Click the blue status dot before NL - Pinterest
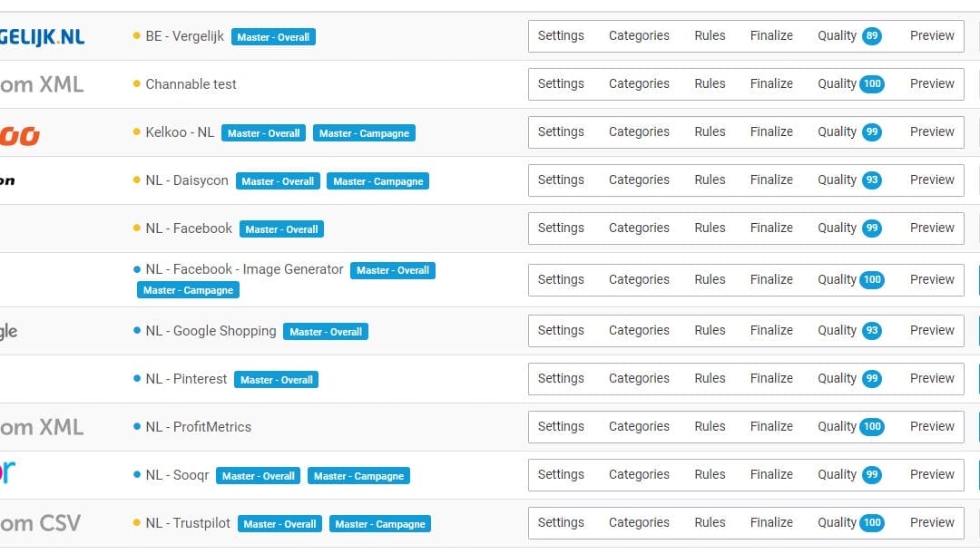 tap(137, 379)
